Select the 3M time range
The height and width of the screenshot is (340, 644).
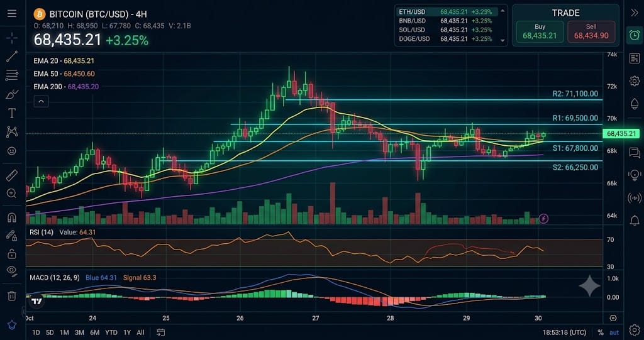pyautogui.click(x=79, y=332)
